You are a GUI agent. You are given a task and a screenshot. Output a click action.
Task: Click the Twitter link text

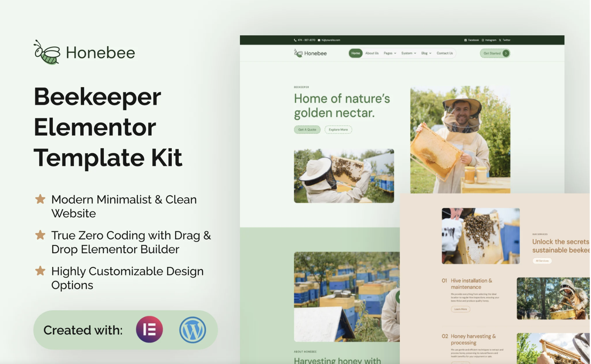pos(506,40)
